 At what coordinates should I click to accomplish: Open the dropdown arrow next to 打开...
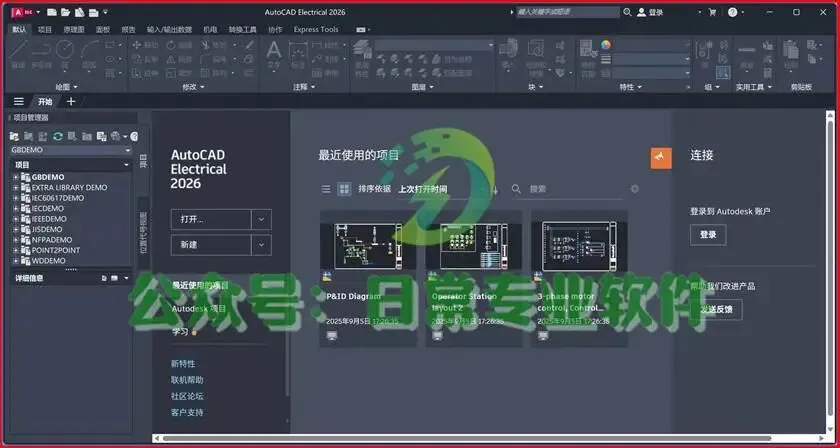point(261,219)
